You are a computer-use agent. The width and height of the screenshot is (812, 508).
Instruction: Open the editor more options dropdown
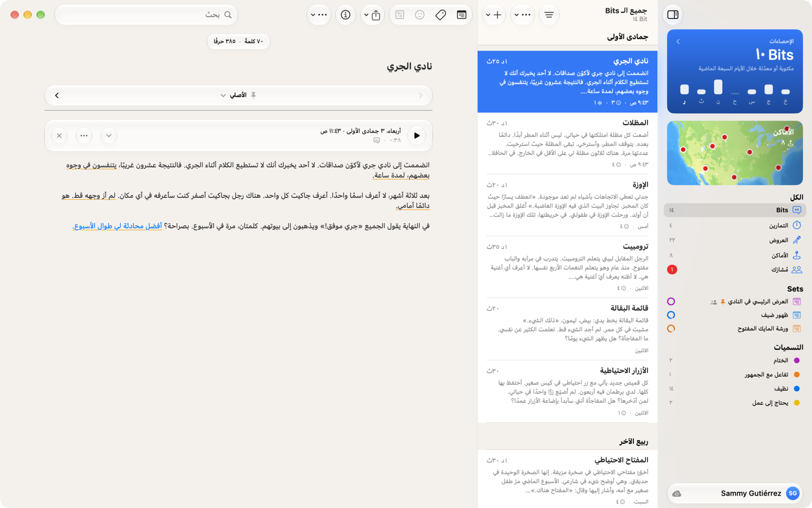[319, 15]
